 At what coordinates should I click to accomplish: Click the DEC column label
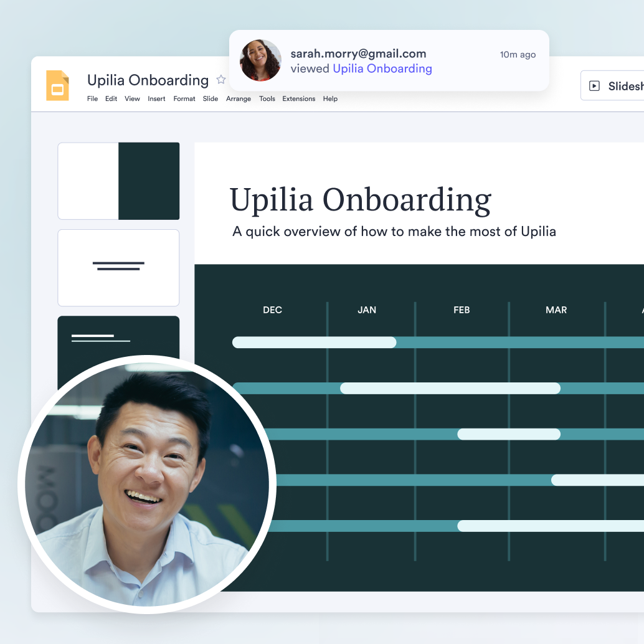point(272,310)
